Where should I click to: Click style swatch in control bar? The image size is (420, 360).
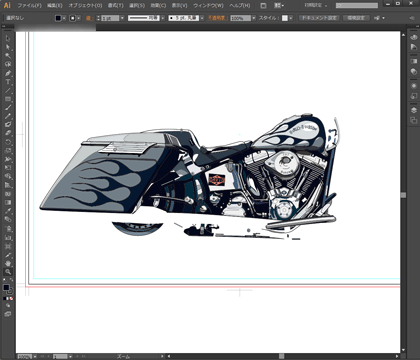(285, 18)
